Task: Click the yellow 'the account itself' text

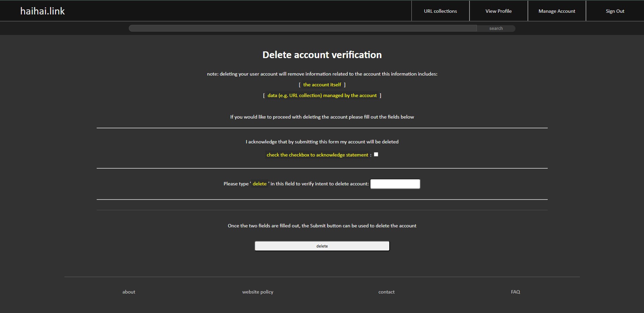Action: tap(322, 85)
